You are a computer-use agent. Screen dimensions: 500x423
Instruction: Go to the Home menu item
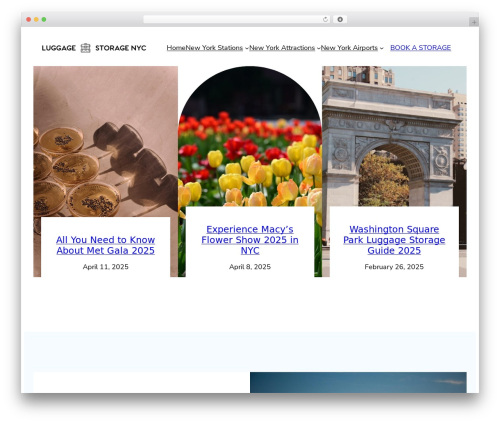[176, 48]
